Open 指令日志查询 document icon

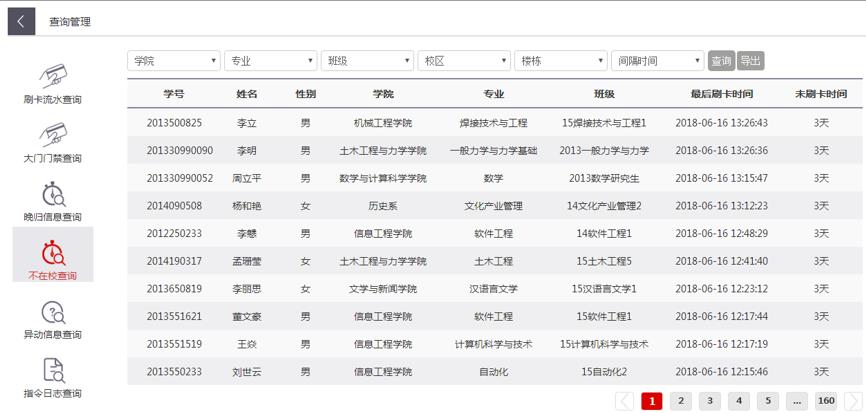click(x=52, y=370)
